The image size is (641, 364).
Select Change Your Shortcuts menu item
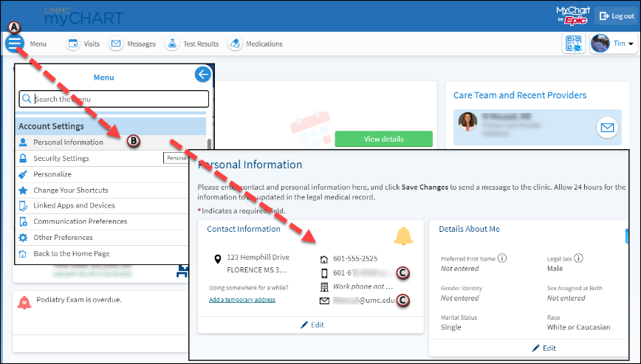[x=102, y=190]
